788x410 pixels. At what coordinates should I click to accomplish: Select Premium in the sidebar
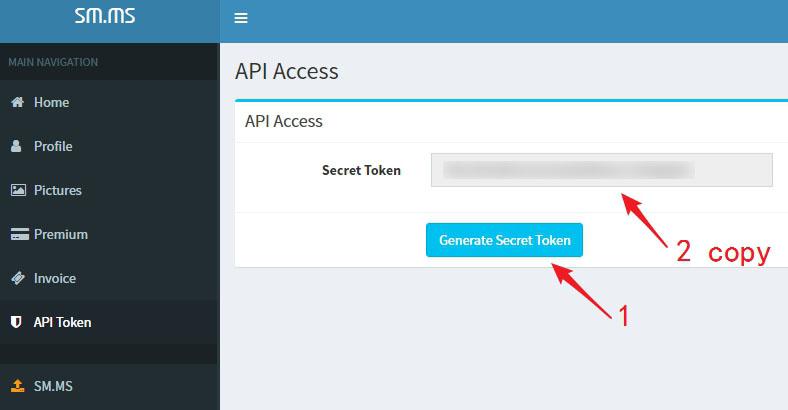tap(110, 234)
